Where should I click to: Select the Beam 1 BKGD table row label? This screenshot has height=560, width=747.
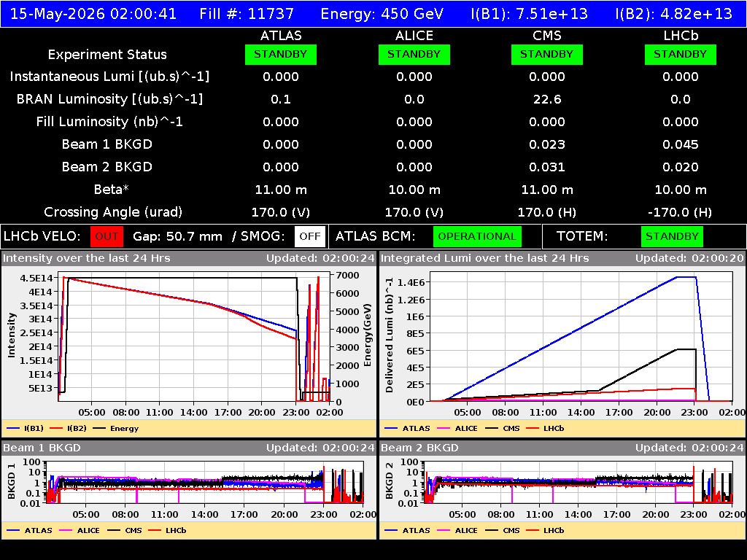(107, 144)
